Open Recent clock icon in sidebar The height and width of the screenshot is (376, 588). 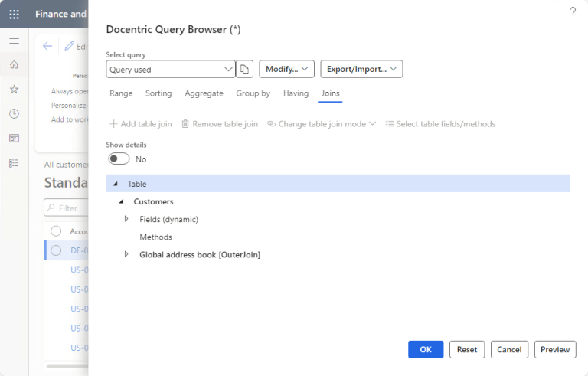click(14, 113)
